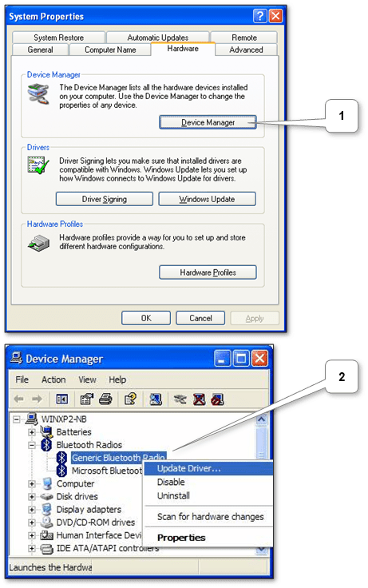Expand the Batteries node
Screen dimensions: 368x588
coord(32,432)
